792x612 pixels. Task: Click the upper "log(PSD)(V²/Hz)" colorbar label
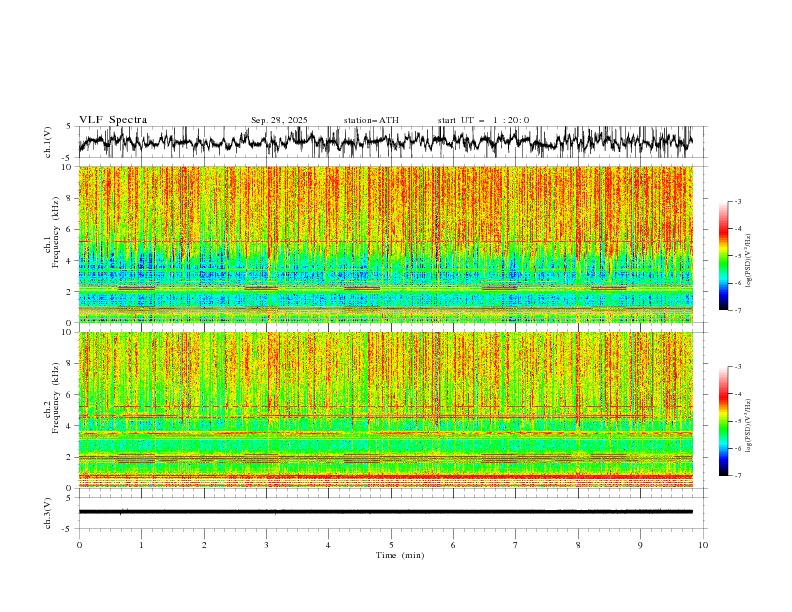pos(748,261)
